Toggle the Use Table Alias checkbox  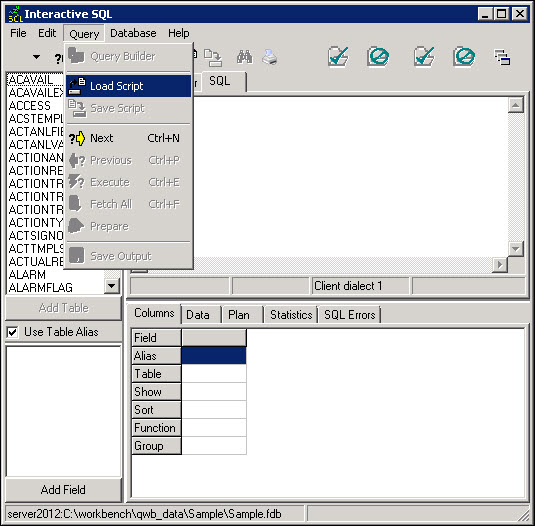click(x=13, y=332)
